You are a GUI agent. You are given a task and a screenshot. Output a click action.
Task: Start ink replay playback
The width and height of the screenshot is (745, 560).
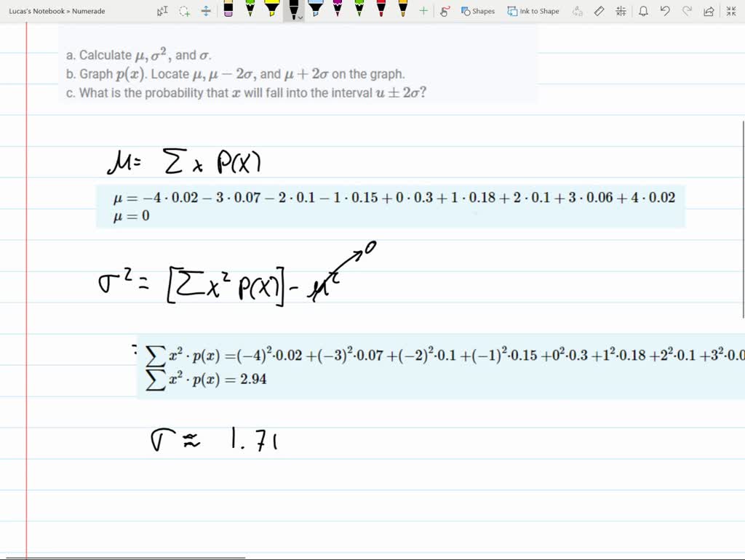pos(444,11)
